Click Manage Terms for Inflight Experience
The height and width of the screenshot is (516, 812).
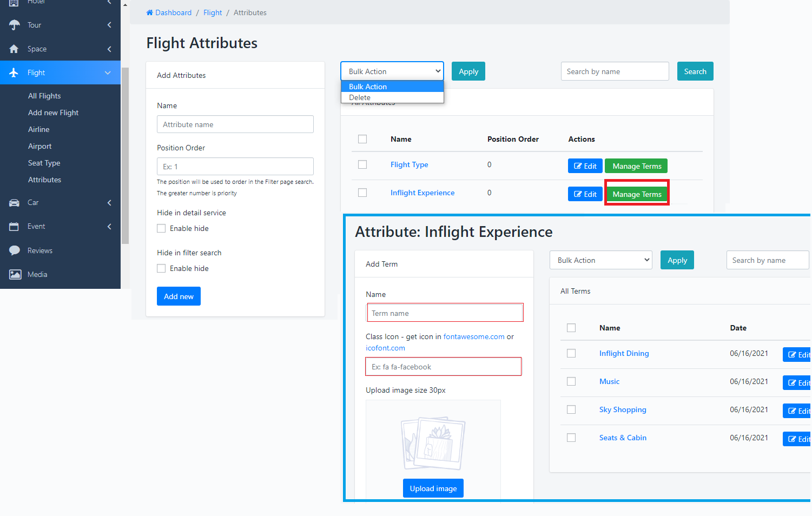point(637,194)
